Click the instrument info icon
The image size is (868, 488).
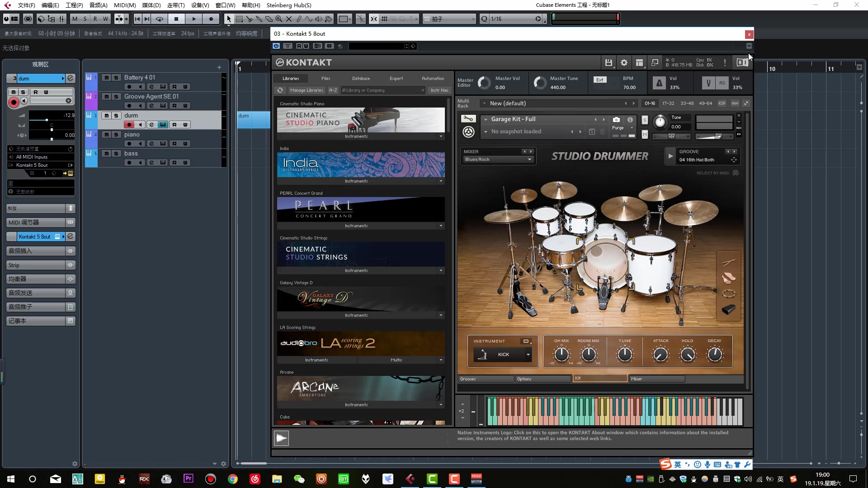click(x=630, y=120)
